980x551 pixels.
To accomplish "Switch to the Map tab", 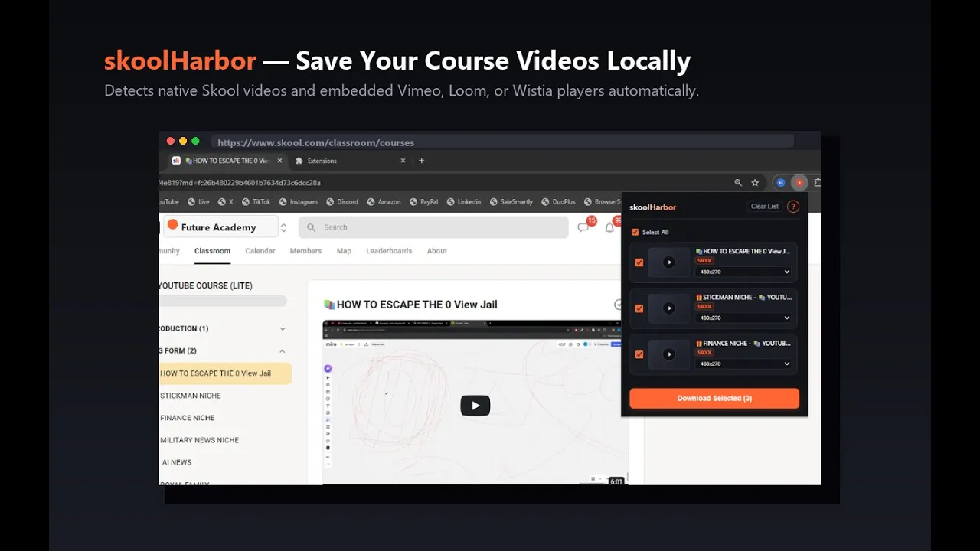I will pyautogui.click(x=344, y=251).
